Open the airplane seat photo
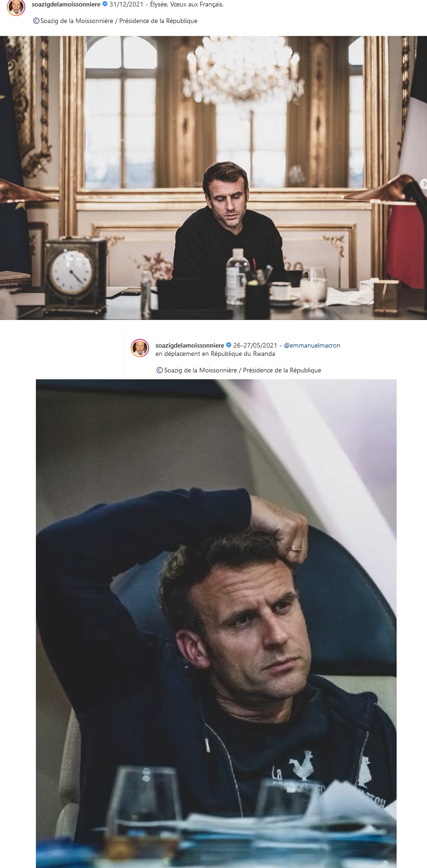Image resolution: width=427 pixels, height=868 pixels. pyautogui.click(x=216, y=623)
